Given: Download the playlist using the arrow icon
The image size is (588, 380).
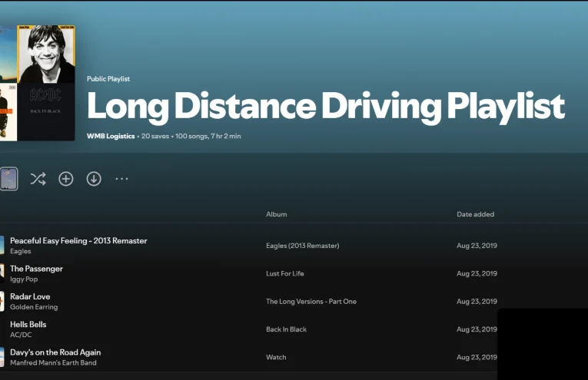Looking at the screenshot, I should pyautogui.click(x=94, y=179).
